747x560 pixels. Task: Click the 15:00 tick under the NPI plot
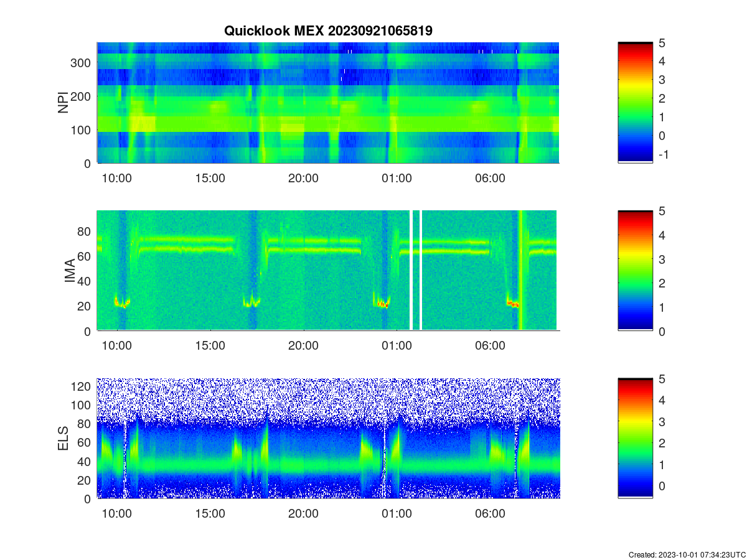[x=210, y=178]
